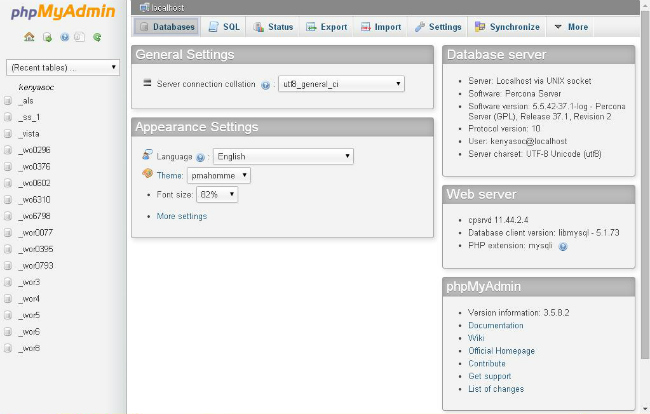Click the database icon beside _wor6
Screen dimensions: 650x414
click(8, 332)
